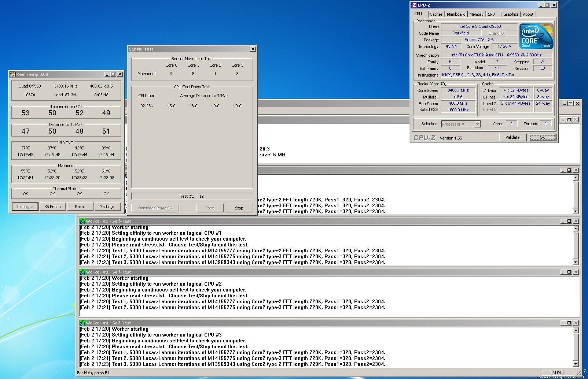Click the Worker #2 scrollbar down arrow
Screen dimensions: 588x379
point(576,262)
